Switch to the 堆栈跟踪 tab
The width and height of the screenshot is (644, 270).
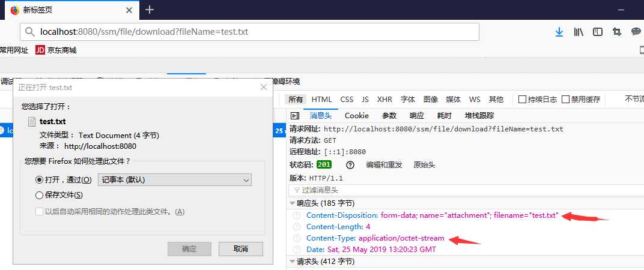pos(479,116)
